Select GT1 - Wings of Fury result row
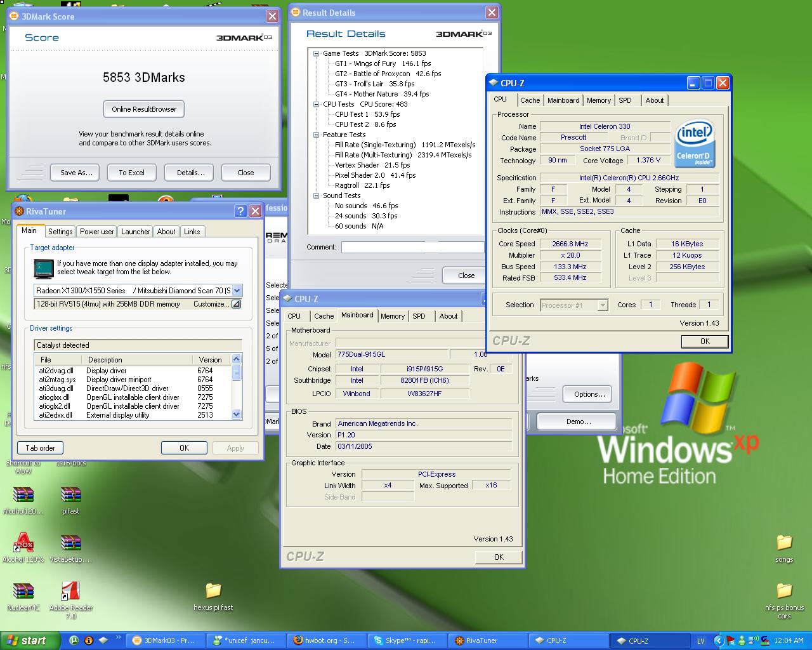 coord(383,63)
